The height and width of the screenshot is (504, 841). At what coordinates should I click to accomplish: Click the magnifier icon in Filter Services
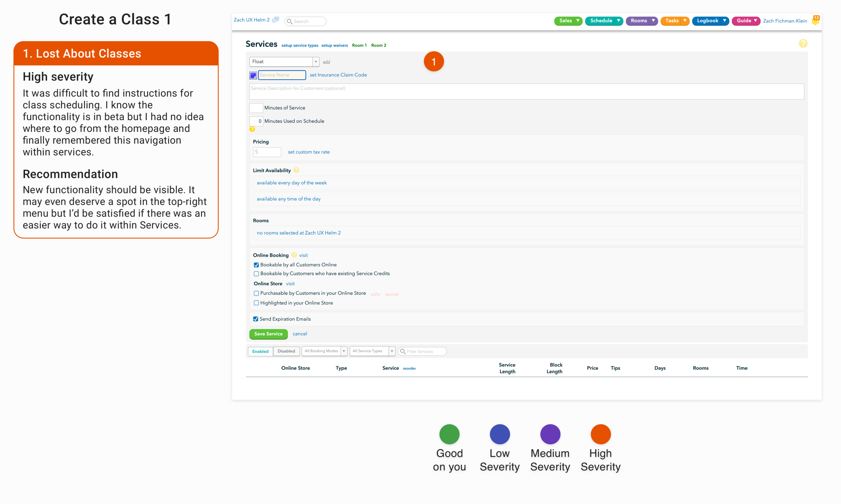point(403,351)
